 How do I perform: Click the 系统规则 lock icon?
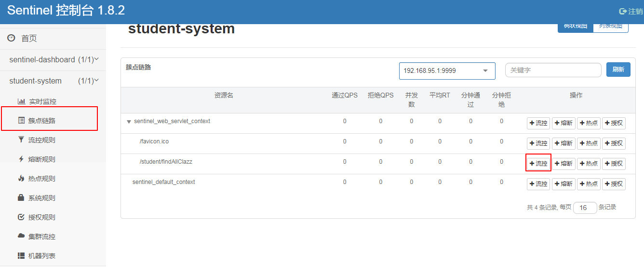pos(21,197)
